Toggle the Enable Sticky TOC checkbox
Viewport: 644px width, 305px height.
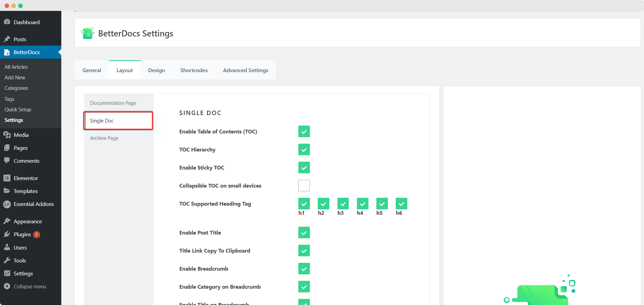[x=304, y=167]
